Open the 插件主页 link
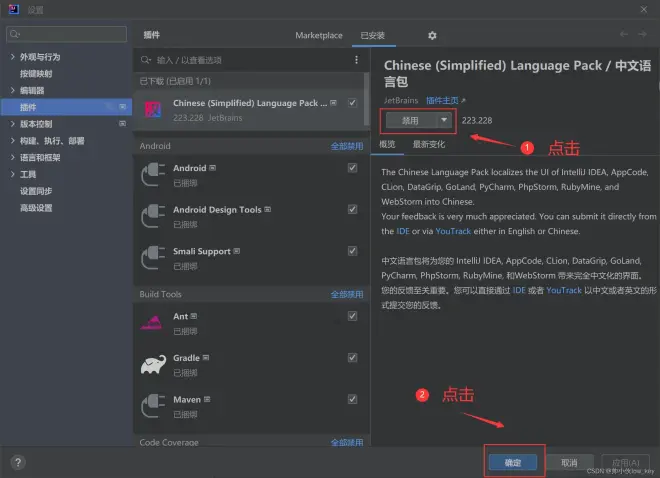The width and height of the screenshot is (660, 478). (442, 101)
